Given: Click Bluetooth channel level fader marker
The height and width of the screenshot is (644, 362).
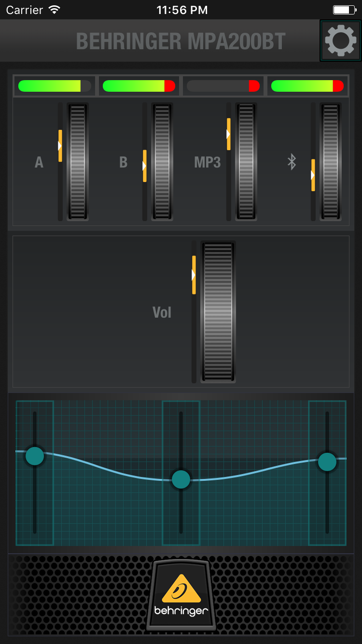Looking at the screenshot, I should point(313,175).
